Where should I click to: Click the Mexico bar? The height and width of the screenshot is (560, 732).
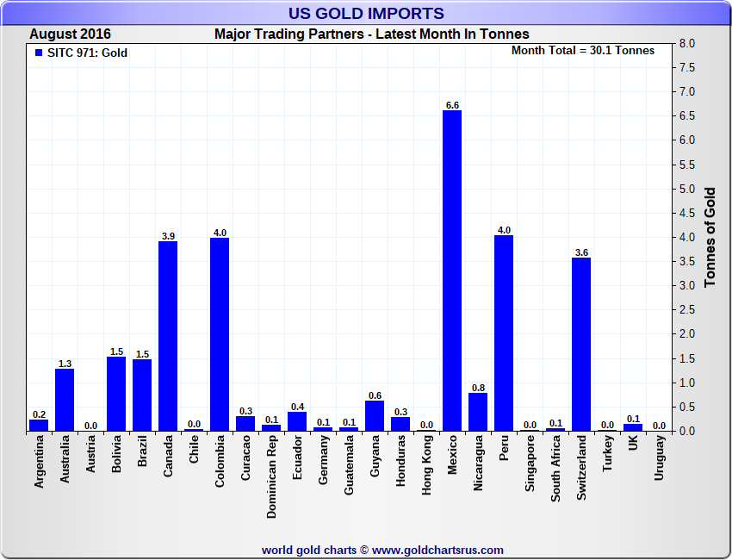(x=452, y=271)
